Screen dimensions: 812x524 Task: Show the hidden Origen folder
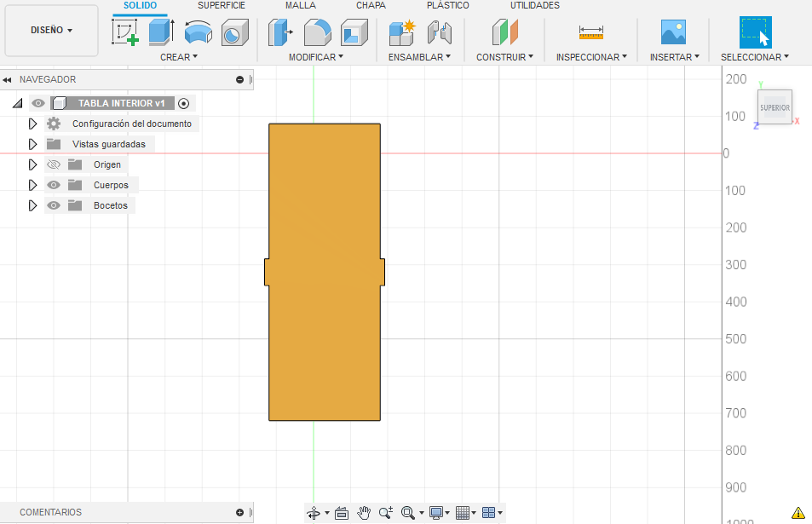click(x=54, y=164)
